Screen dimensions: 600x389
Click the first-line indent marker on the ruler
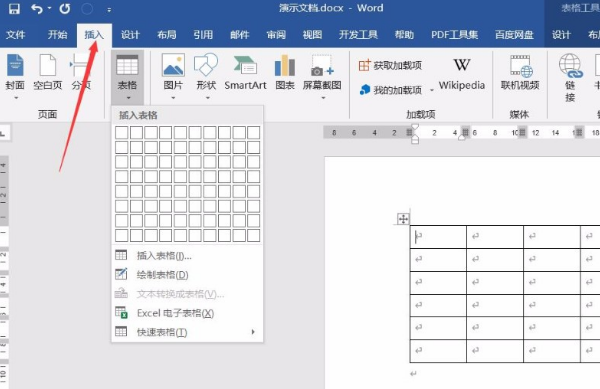pos(415,127)
